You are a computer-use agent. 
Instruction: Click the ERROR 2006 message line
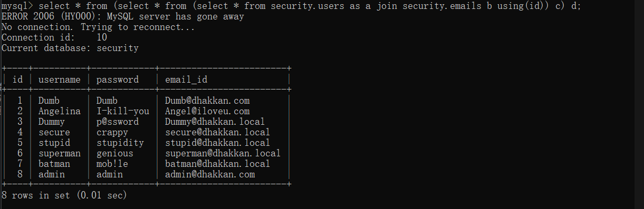pyautogui.click(x=123, y=17)
